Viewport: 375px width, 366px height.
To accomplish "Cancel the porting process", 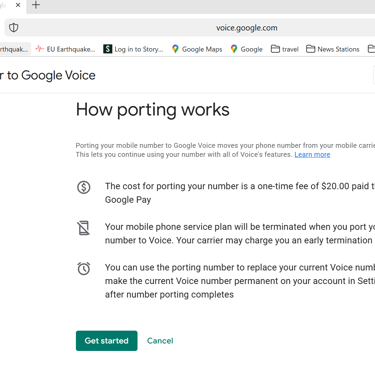I will tap(160, 341).
